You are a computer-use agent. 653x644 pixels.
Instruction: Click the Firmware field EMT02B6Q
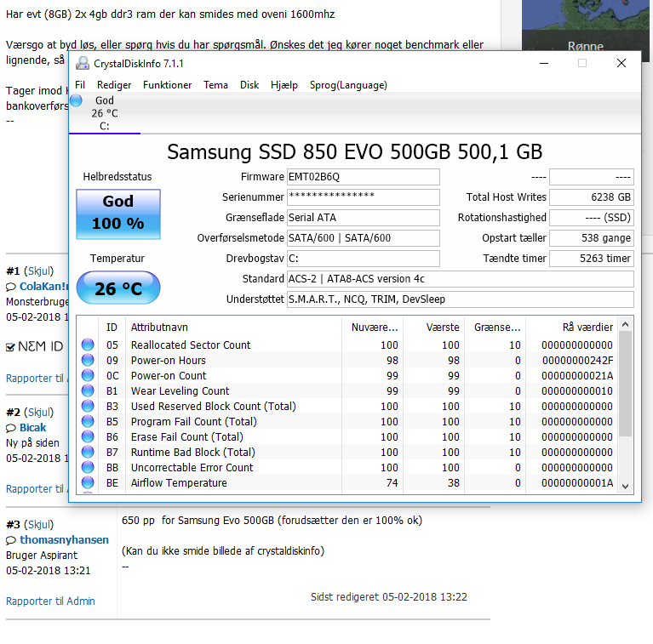(364, 177)
